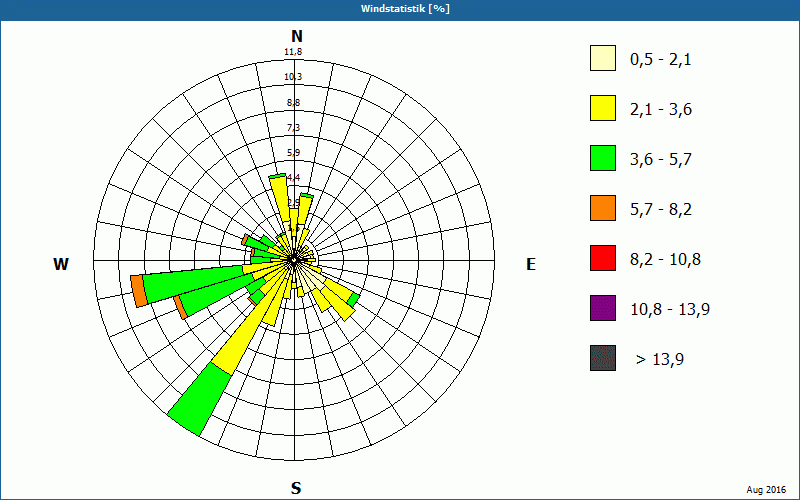
Task: Click the legend label '8,2 - 10,8'
Action: tap(665, 260)
